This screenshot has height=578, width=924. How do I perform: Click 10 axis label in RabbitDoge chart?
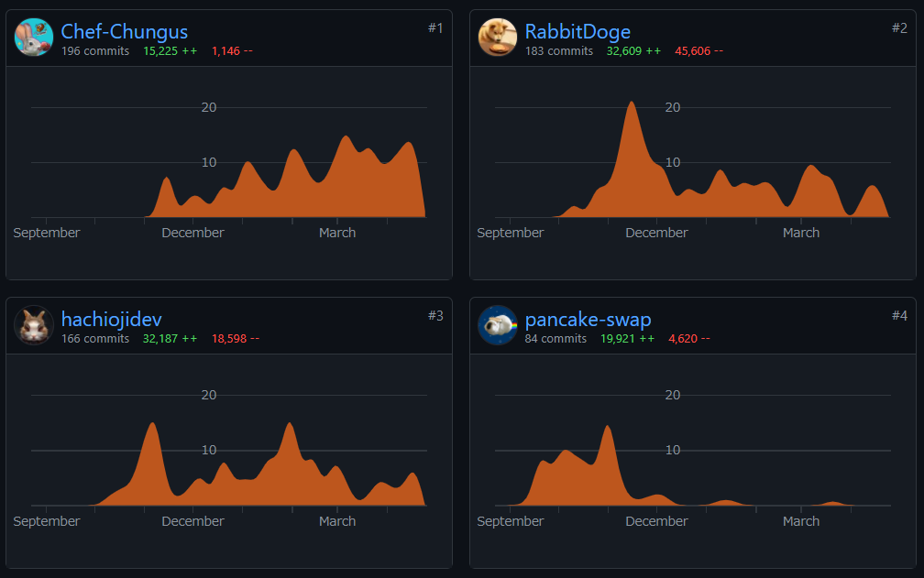[673, 162]
